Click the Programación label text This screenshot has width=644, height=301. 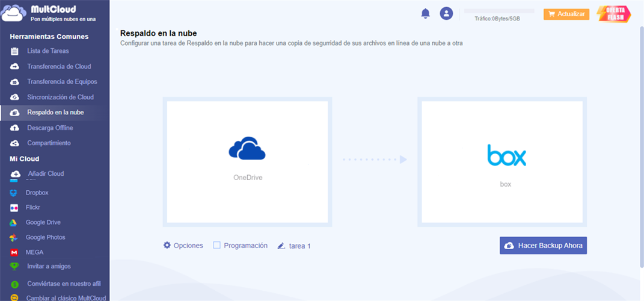pos(245,246)
